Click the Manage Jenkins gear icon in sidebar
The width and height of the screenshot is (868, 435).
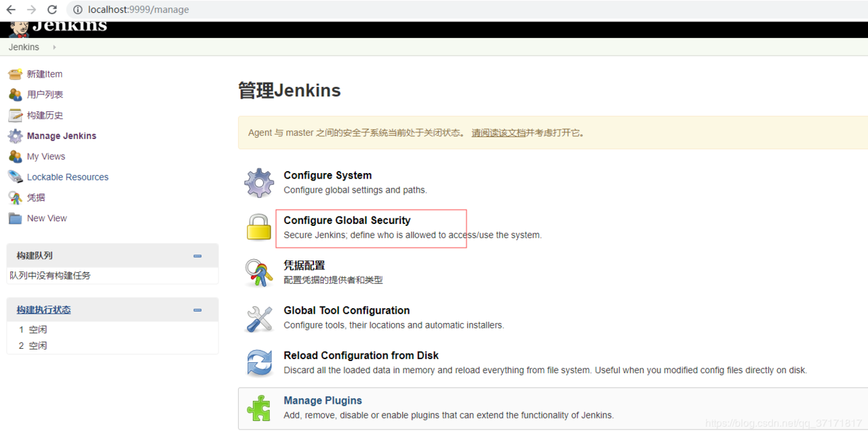coord(15,136)
